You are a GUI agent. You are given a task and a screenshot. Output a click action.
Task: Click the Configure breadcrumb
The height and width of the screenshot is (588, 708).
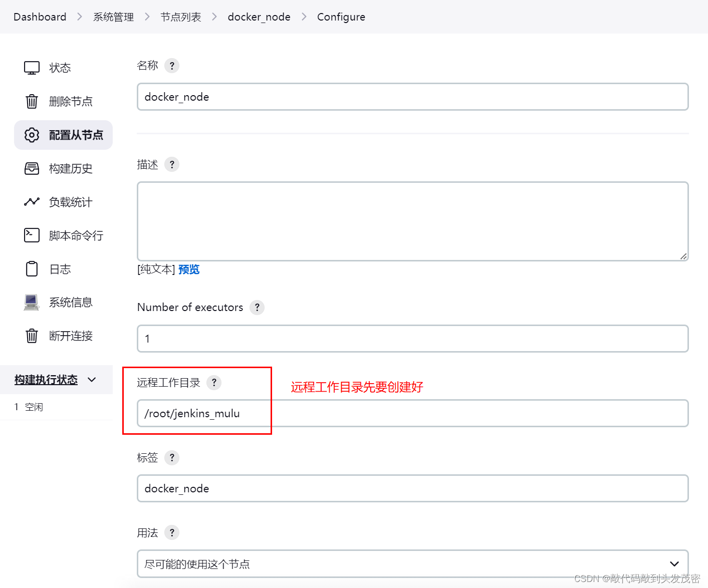coord(341,17)
